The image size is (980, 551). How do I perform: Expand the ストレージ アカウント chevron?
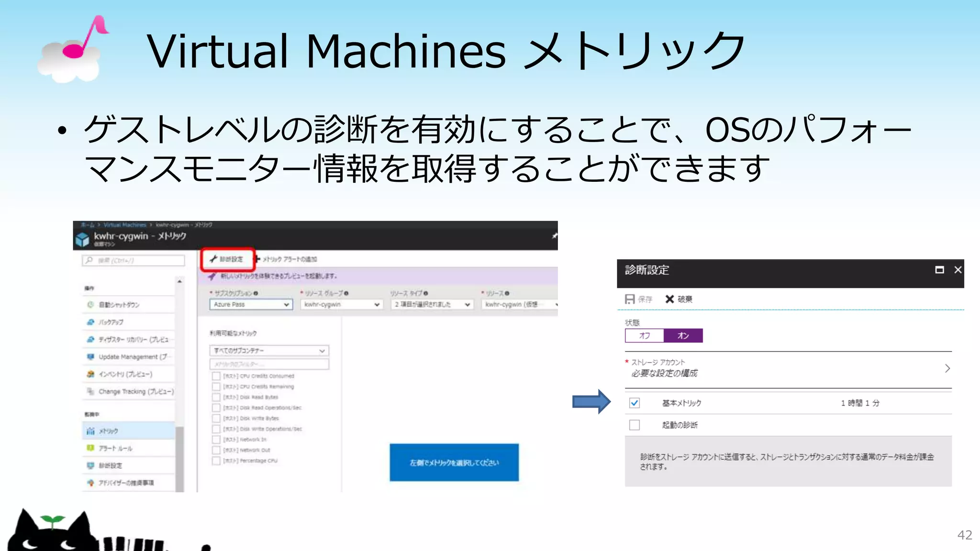[x=947, y=368]
